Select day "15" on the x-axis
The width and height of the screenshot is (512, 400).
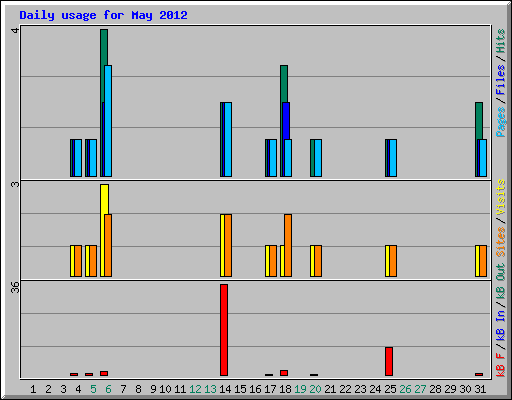tap(240, 389)
